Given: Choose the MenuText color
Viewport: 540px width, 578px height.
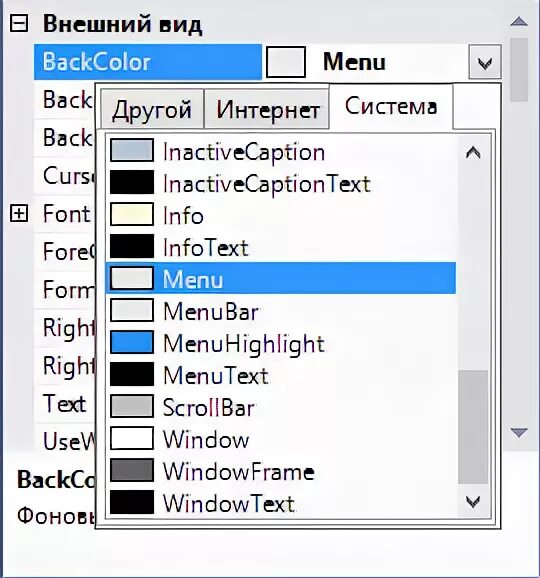Looking at the screenshot, I should (x=281, y=375).
